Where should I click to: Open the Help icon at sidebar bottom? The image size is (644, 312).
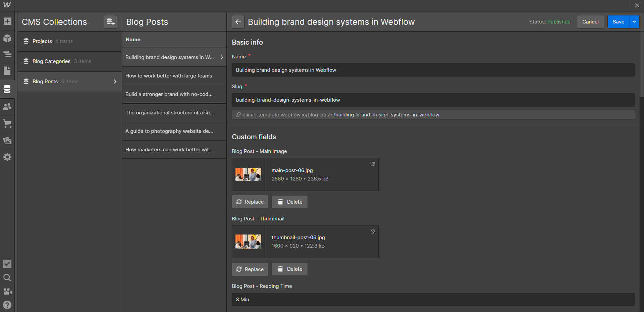7,305
